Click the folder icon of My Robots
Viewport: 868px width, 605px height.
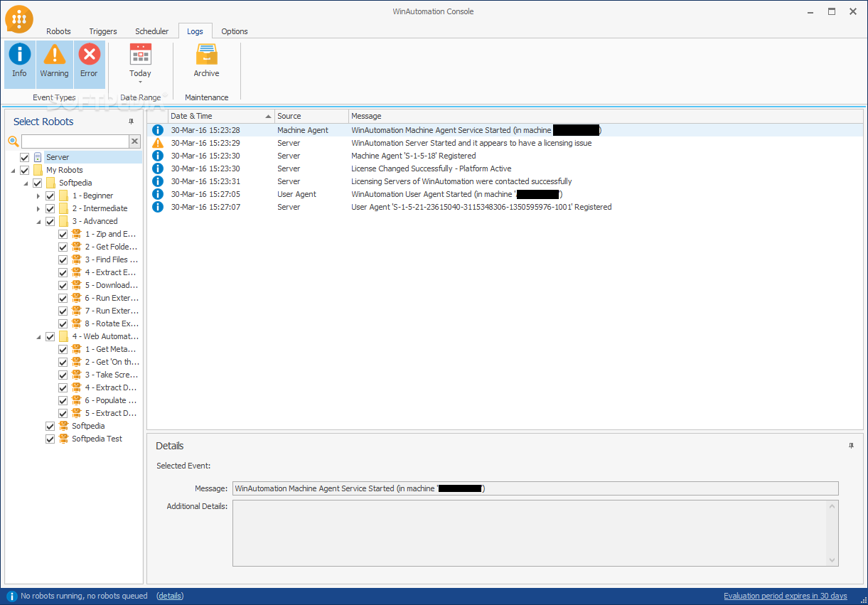(x=38, y=170)
